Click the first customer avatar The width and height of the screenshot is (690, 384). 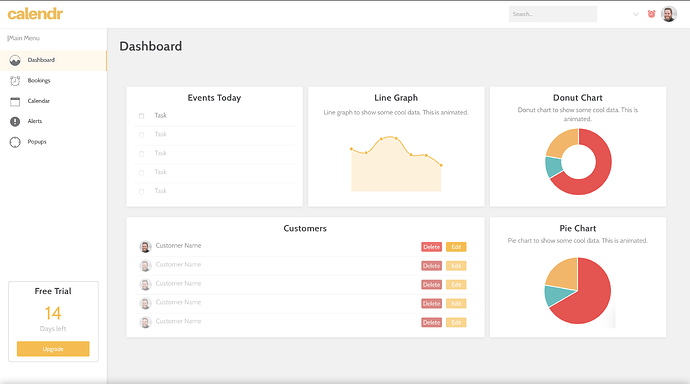coord(146,247)
